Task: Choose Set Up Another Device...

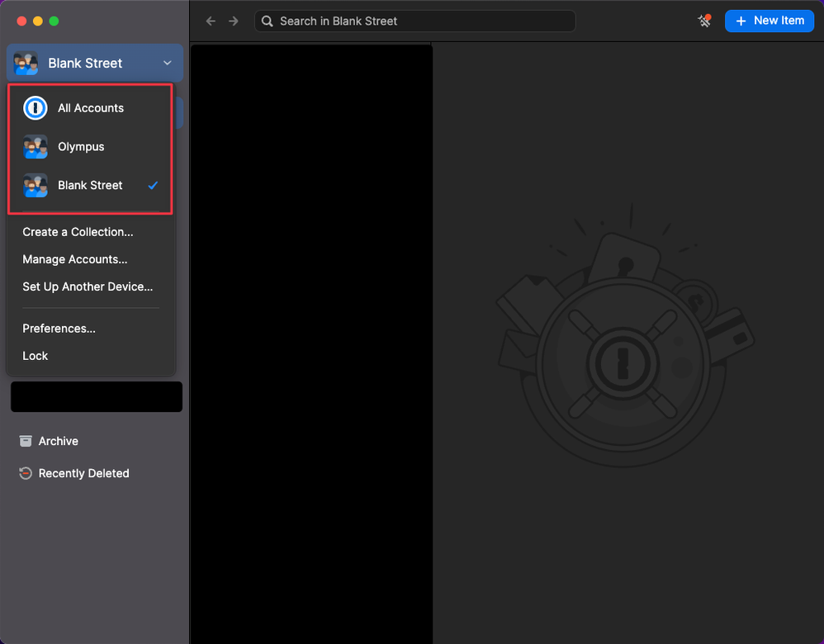Action: tap(88, 286)
